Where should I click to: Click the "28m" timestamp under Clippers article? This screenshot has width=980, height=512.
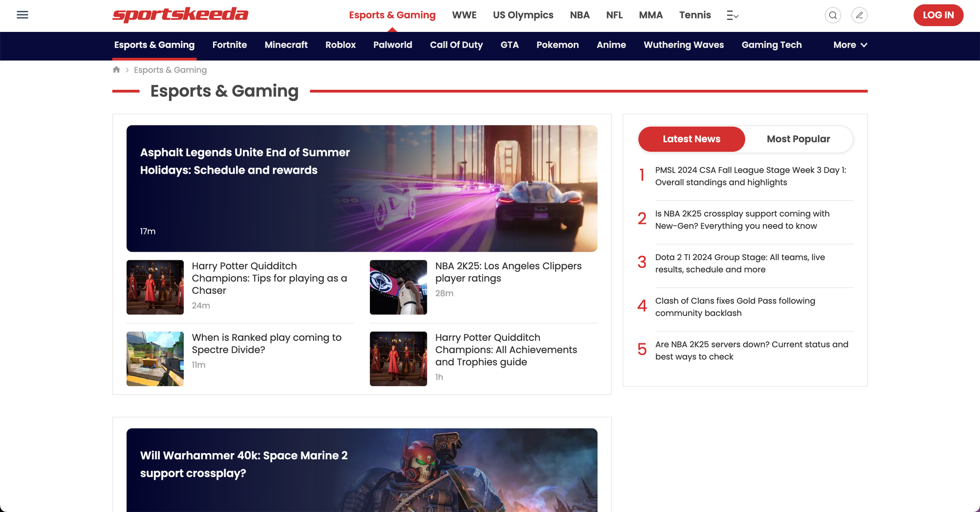coord(444,293)
